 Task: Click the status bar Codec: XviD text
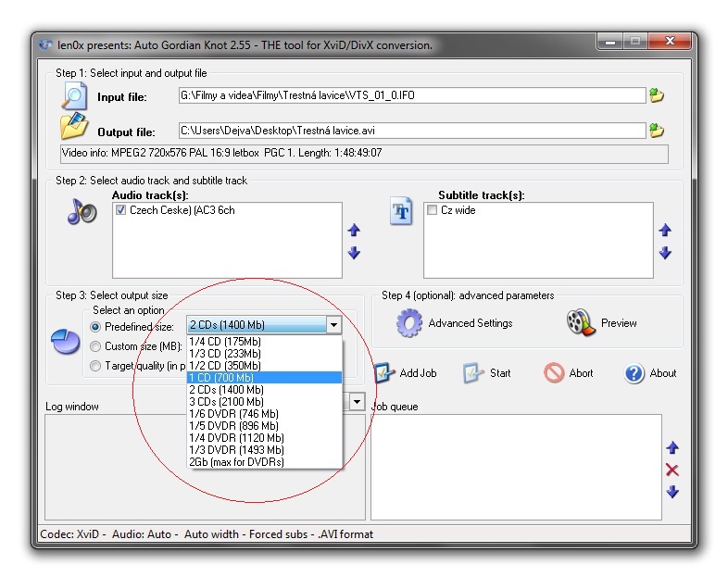69,534
